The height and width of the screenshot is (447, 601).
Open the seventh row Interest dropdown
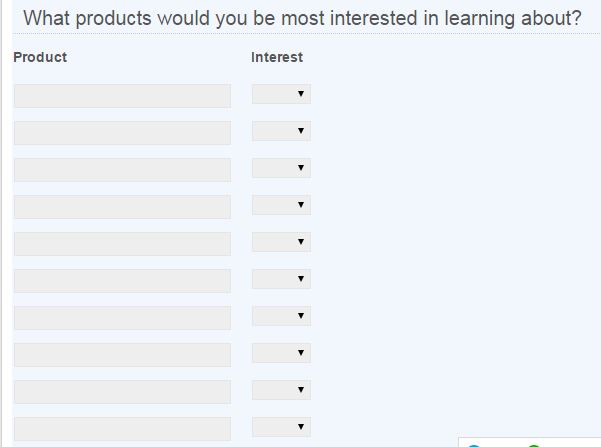click(x=281, y=316)
